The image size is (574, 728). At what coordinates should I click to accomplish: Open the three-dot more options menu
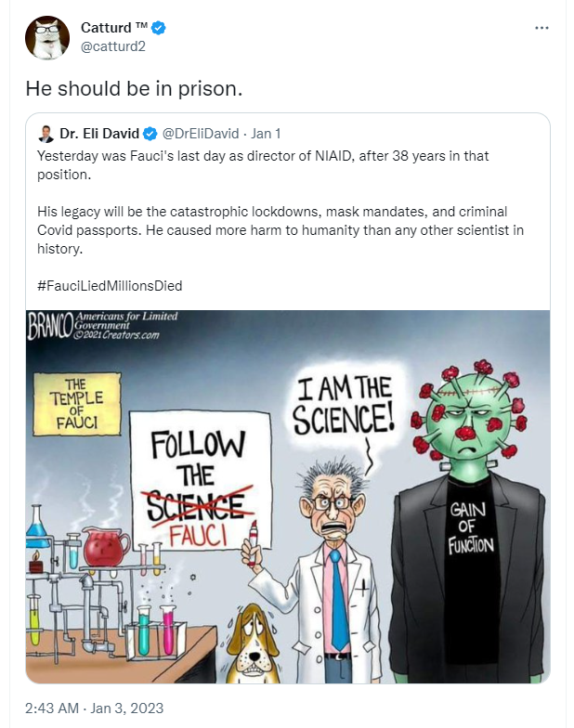tap(542, 28)
